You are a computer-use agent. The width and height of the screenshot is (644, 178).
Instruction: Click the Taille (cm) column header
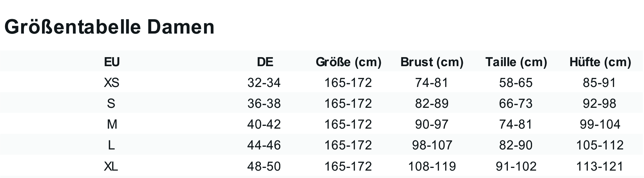(x=516, y=62)
